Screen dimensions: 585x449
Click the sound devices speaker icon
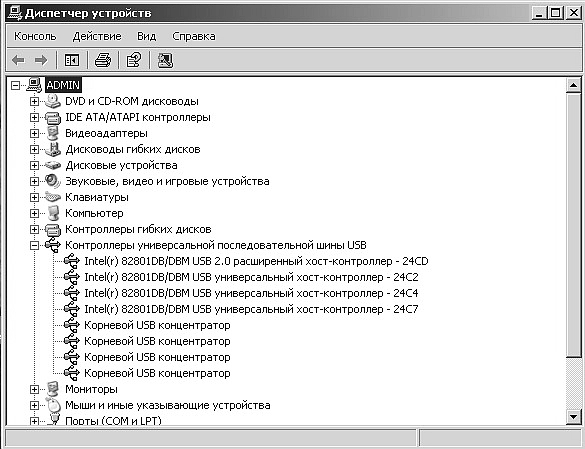[53, 181]
